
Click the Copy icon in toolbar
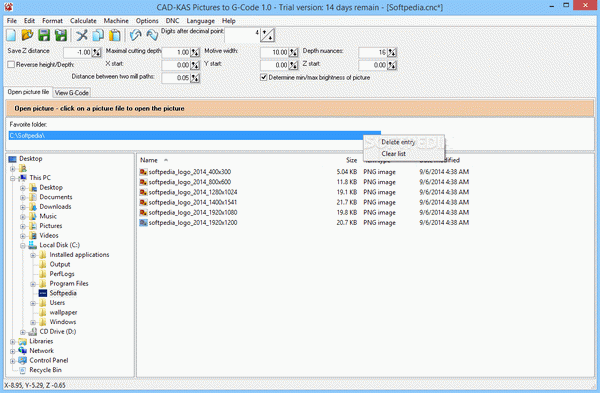98,35
